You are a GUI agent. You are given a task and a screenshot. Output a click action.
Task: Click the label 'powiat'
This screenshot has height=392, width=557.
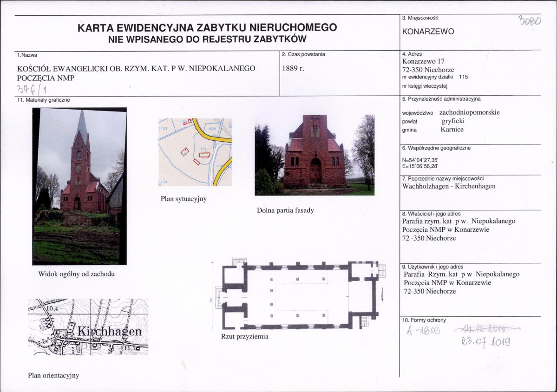click(x=410, y=121)
